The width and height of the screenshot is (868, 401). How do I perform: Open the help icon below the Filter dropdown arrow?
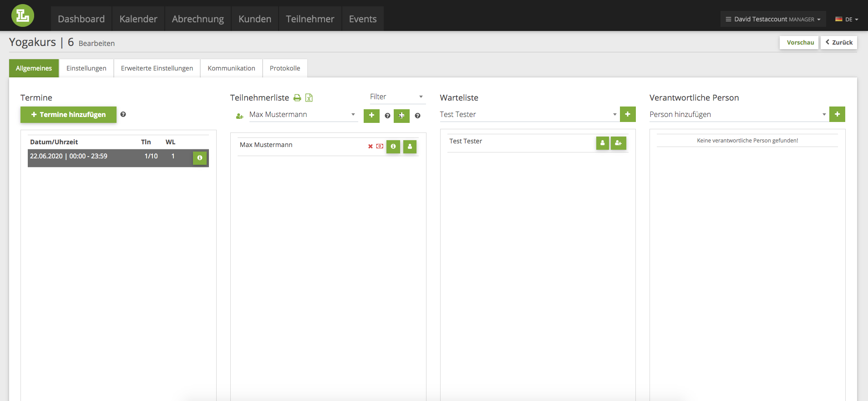[x=417, y=116]
